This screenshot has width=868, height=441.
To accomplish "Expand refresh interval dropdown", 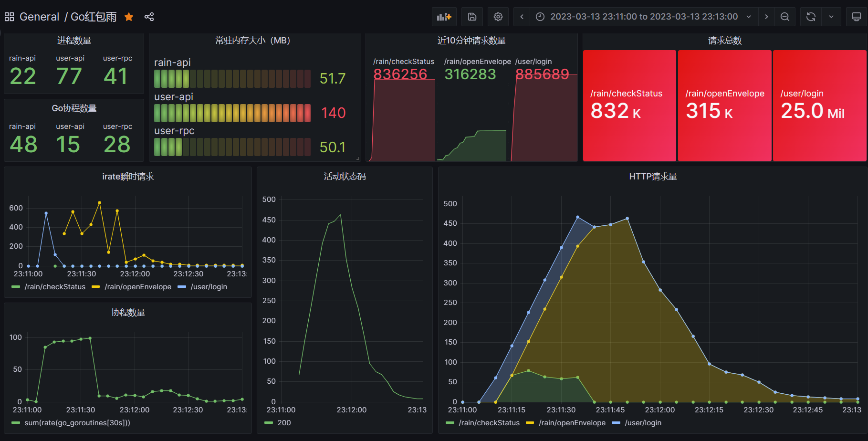I will tap(831, 17).
